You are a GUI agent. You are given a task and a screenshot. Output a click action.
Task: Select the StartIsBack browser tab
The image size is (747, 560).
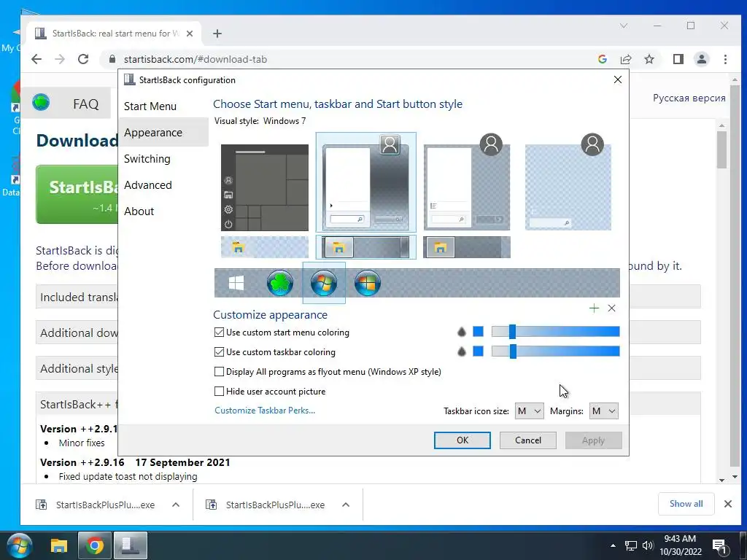113,34
